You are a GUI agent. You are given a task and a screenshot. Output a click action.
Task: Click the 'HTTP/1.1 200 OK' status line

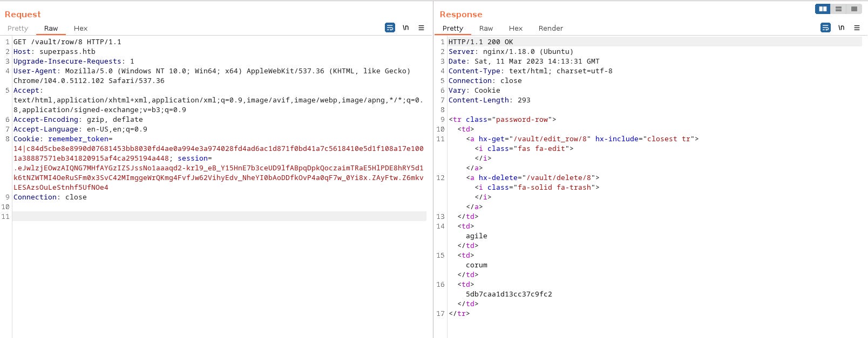[481, 42]
